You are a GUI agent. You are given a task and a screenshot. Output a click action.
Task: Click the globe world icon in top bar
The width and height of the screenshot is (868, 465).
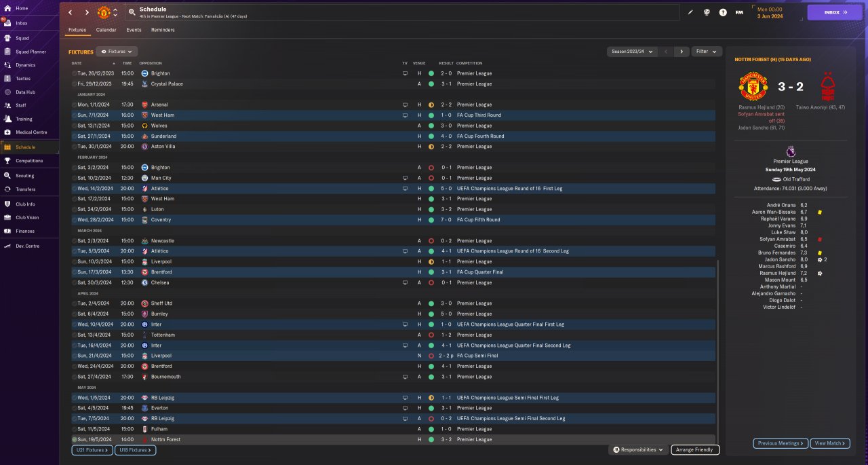707,12
